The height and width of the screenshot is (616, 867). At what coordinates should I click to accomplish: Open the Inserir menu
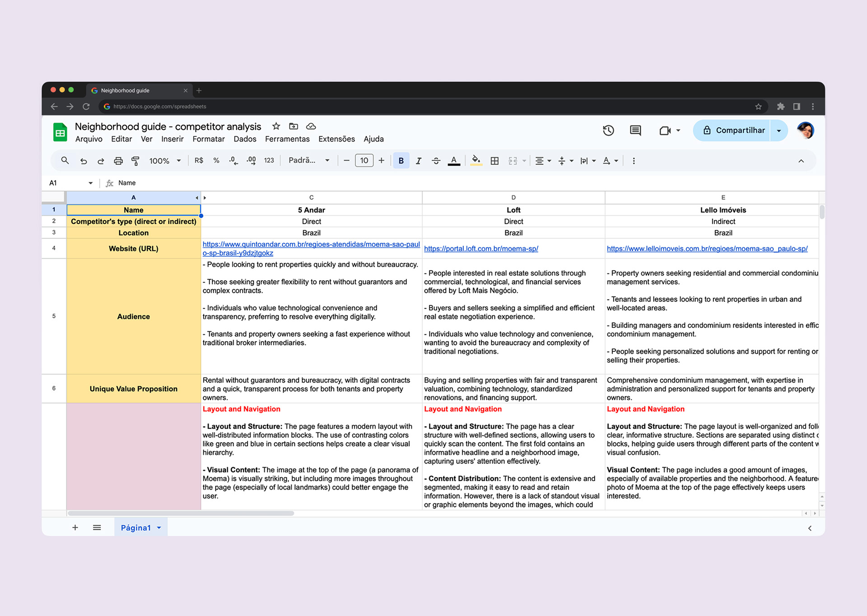(x=172, y=139)
